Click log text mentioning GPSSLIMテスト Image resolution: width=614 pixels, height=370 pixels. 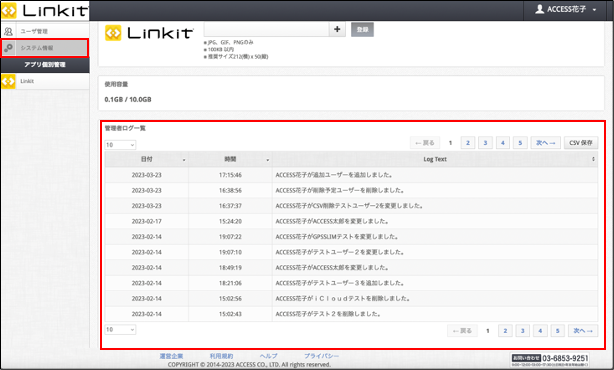point(338,237)
